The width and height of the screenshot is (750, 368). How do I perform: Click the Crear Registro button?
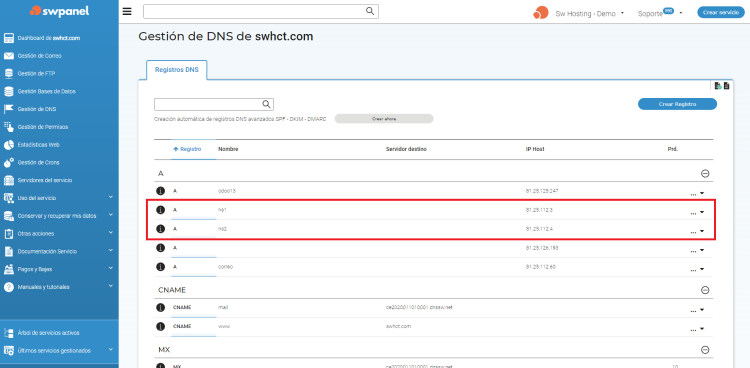(x=677, y=104)
